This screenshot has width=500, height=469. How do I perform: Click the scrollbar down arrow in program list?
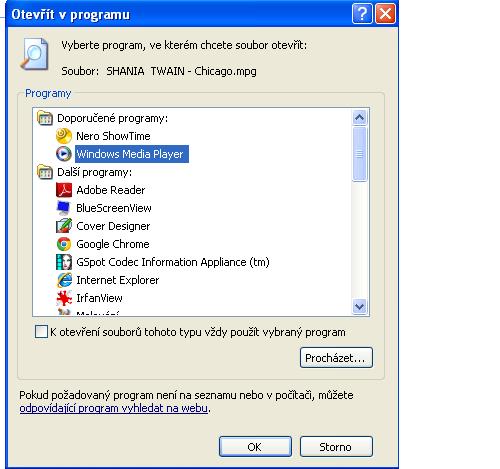click(x=359, y=306)
